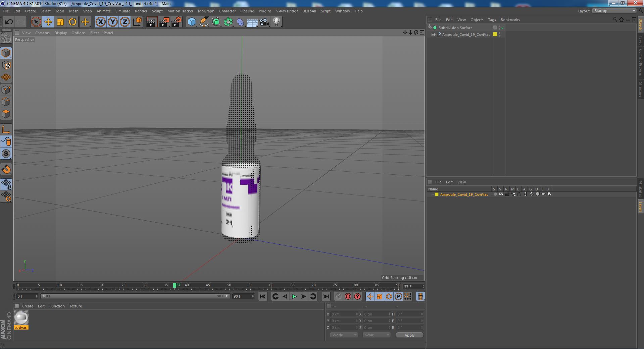The image size is (644, 349).
Task: Toggle layer Solo for Ampoule layer
Action: 495,194
